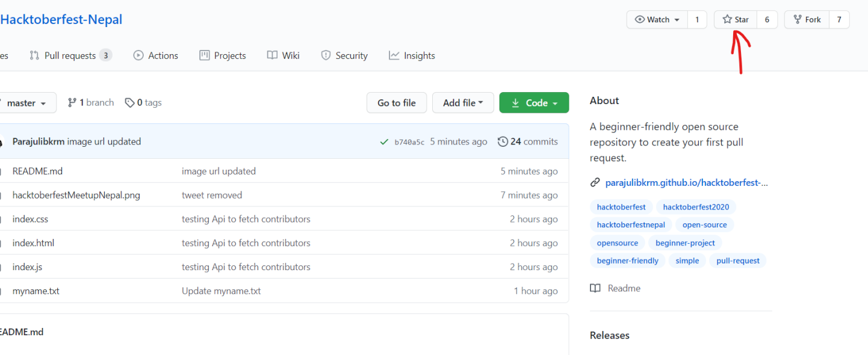Open the master branch dropdown
The image size is (868, 355).
[x=27, y=103]
